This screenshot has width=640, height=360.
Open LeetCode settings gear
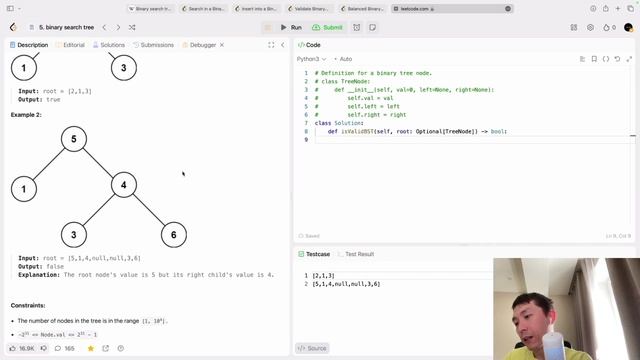click(590, 27)
